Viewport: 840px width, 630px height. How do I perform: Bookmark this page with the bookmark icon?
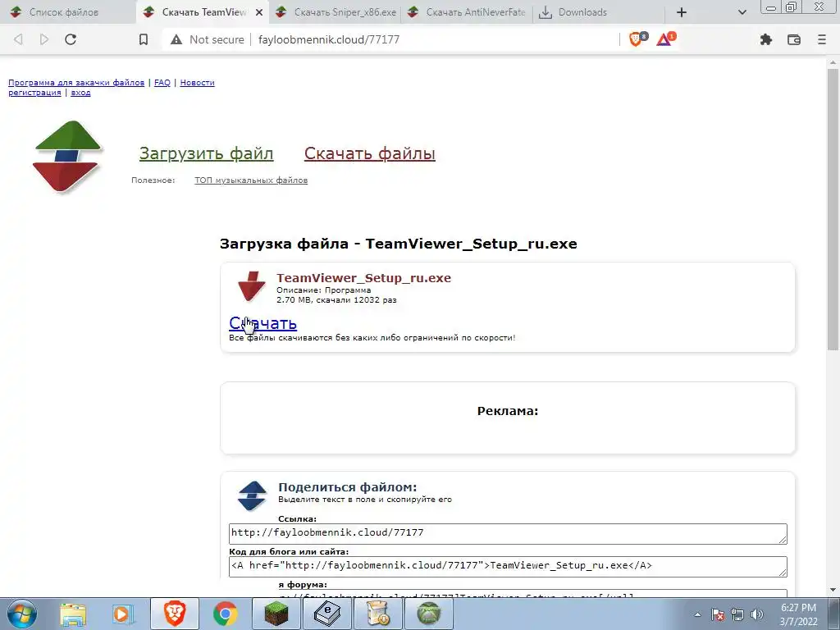pyautogui.click(x=143, y=39)
